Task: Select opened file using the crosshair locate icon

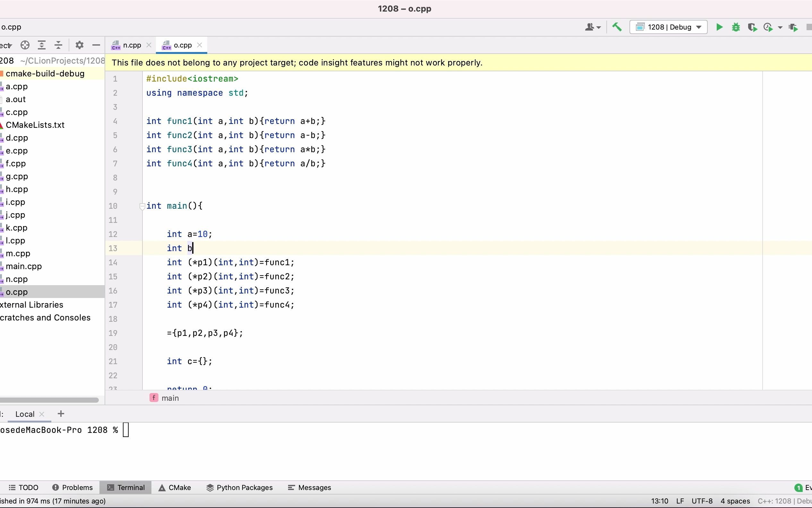Action: 25,45
